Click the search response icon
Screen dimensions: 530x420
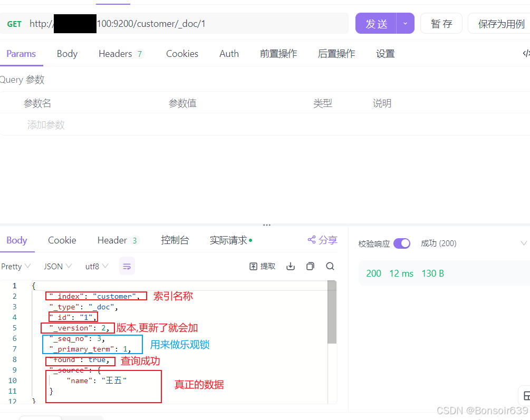tap(330, 266)
